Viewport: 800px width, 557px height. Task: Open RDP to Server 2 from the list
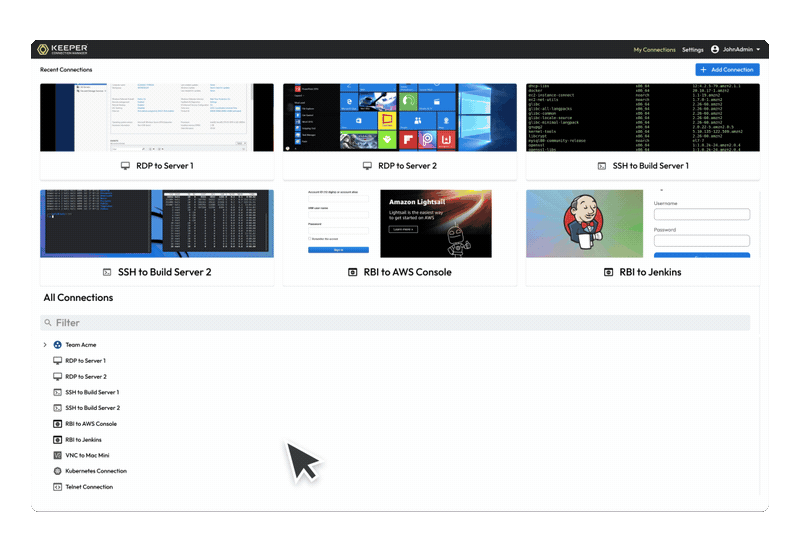[86, 376]
